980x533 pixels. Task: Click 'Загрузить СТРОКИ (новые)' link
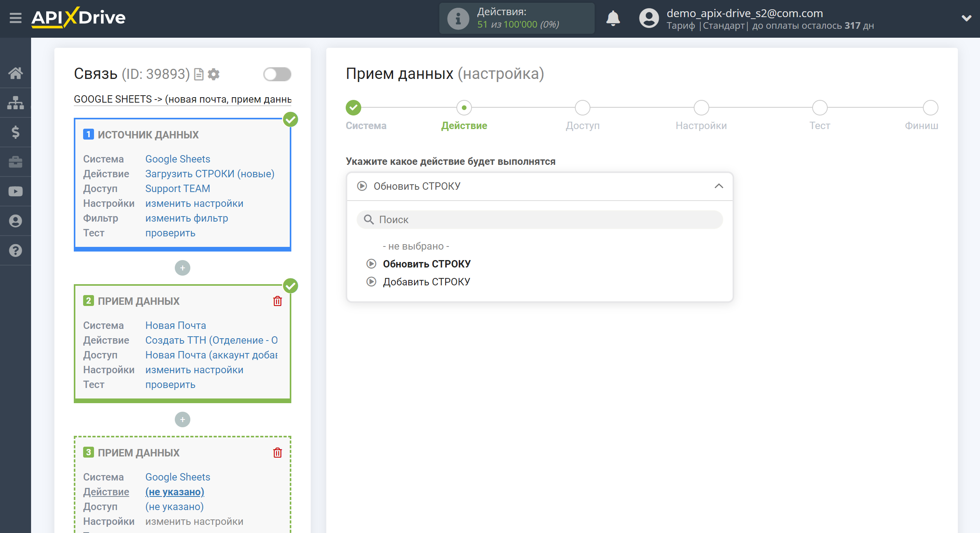point(210,173)
